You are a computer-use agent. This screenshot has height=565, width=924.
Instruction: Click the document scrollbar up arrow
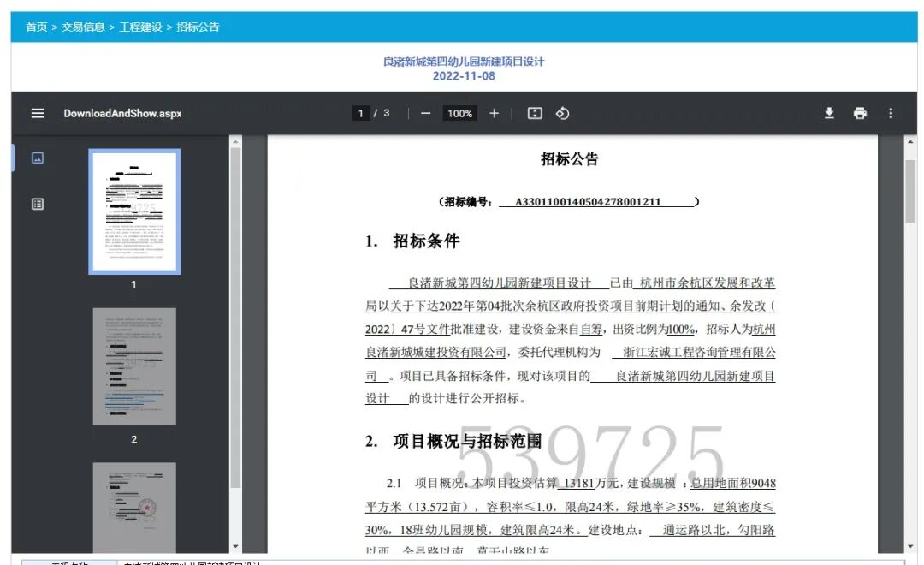pyautogui.click(x=910, y=141)
